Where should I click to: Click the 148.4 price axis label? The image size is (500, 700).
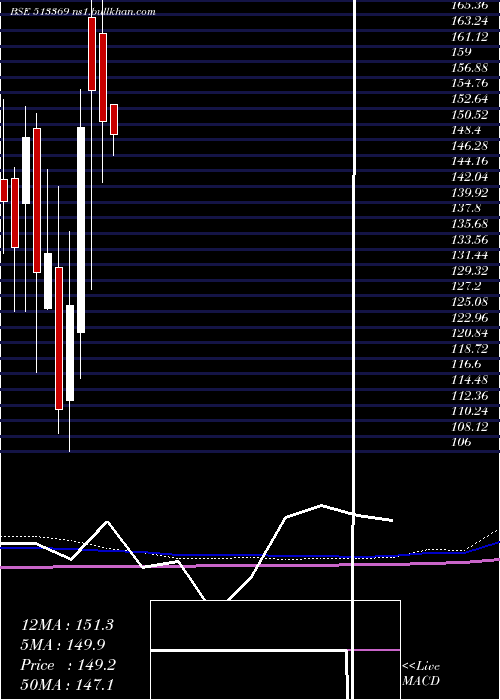coord(466,130)
